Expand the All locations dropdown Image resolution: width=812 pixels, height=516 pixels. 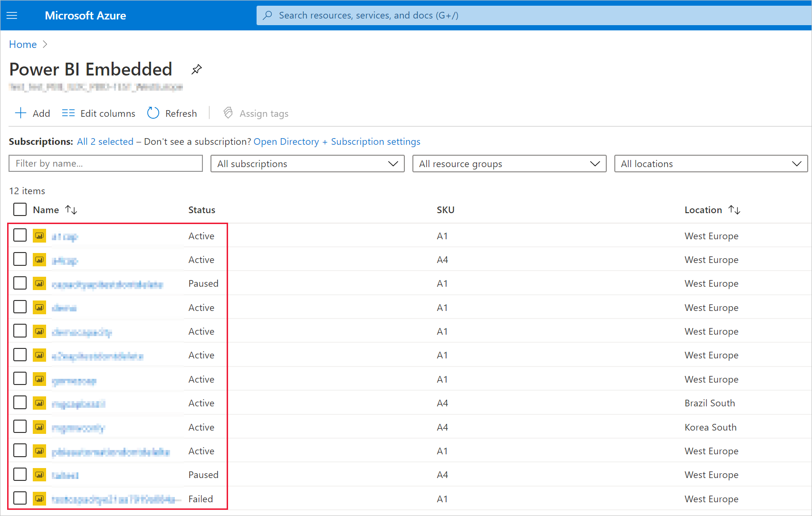click(x=711, y=164)
